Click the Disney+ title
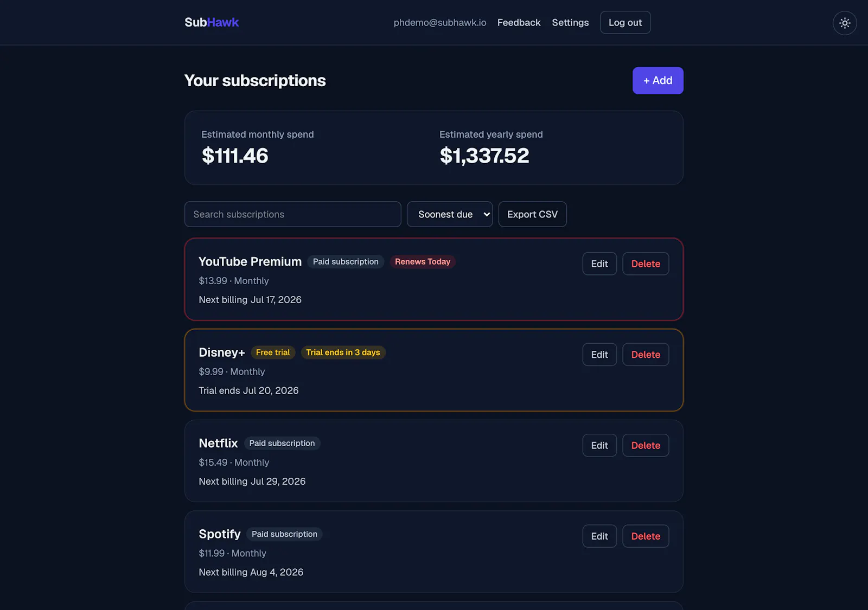 tap(222, 352)
